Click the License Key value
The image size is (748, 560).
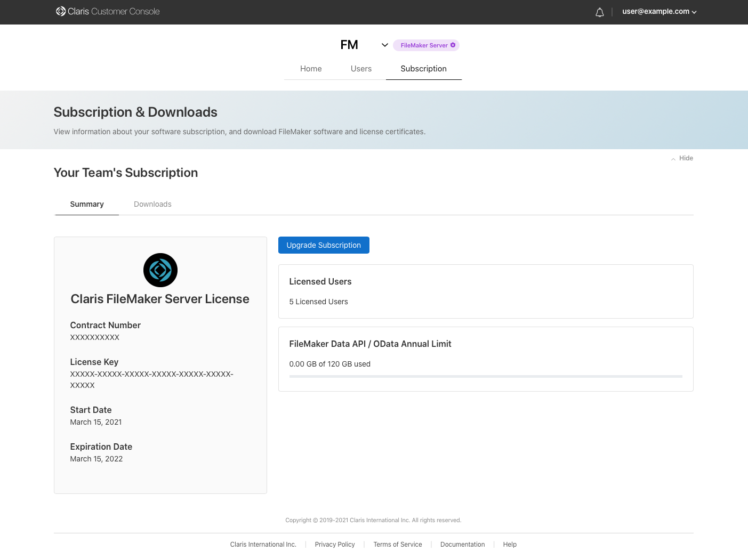coord(152,379)
